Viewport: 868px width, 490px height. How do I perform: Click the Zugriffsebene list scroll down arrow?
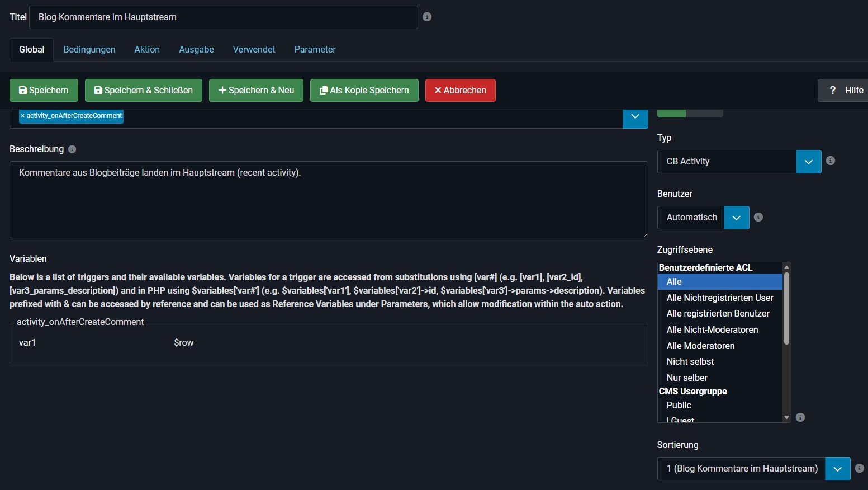point(786,417)
